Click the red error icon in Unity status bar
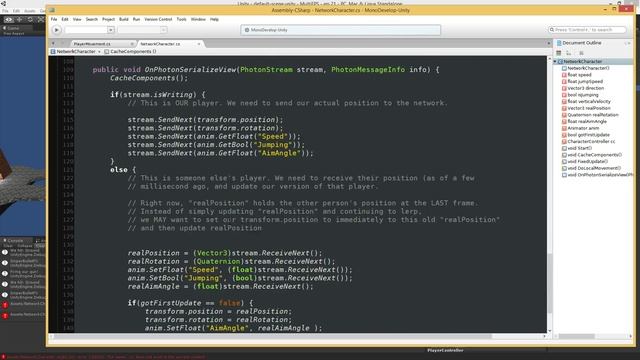 point(3,357)
